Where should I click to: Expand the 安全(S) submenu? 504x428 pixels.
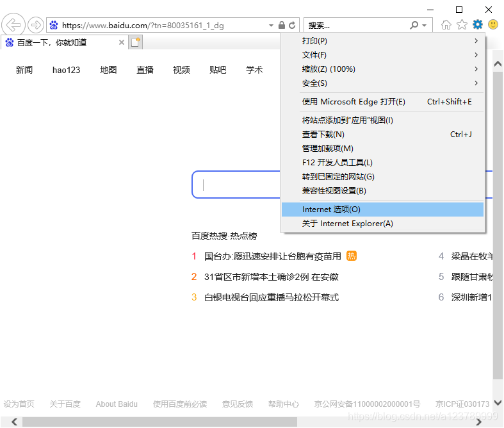pyautogui.click(x=382, y=83)
